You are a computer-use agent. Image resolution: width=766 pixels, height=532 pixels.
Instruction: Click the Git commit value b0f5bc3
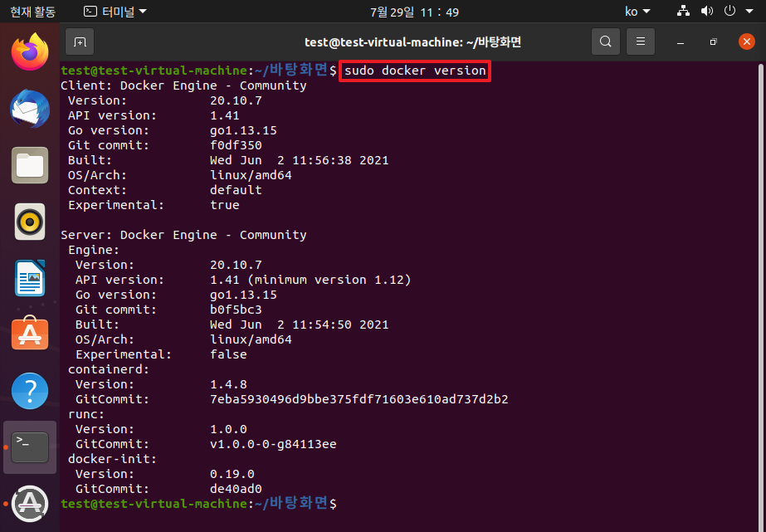coord(236,310)
